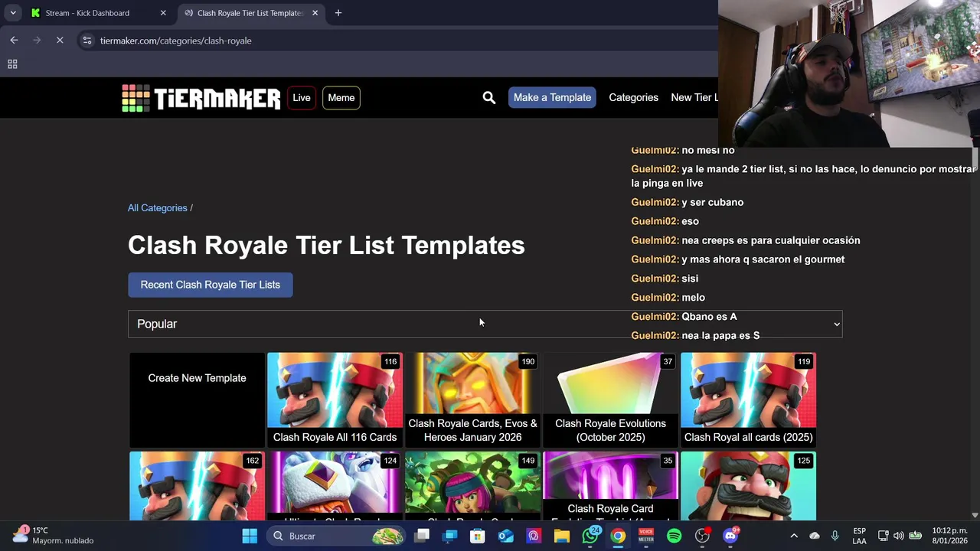
Task: Click the site information icon in address bar
Action: (x=87, y=41)
